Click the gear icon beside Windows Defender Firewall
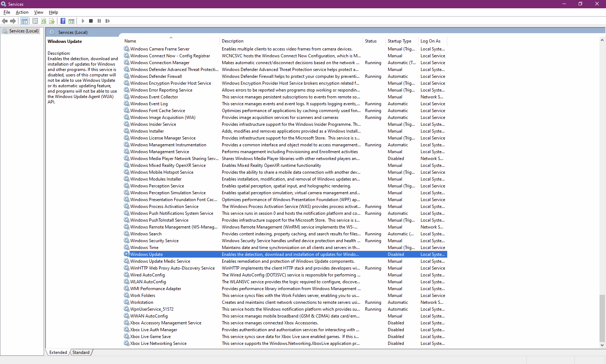The height and width of the screenshot is (364, 606). click(127, 76)
